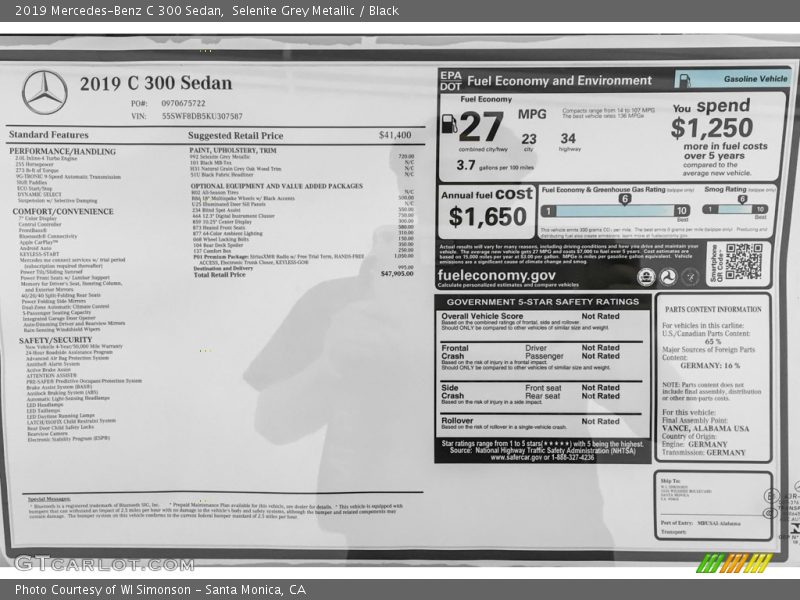Screen dimensions: 800x600
Task: Click the 'GERMANY: 16 %' parts content line
Action: click(x=710, y=366)
